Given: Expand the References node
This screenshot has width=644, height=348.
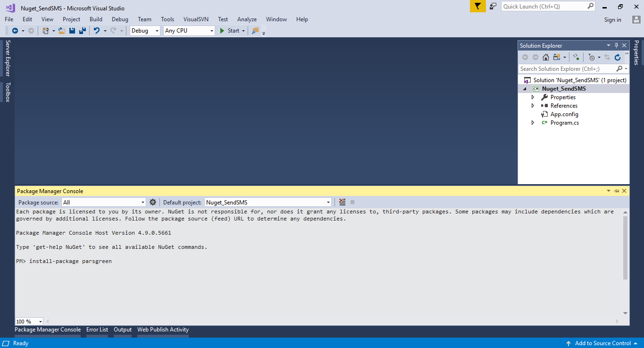Looking at the screenshot, I should pos(533,105).
